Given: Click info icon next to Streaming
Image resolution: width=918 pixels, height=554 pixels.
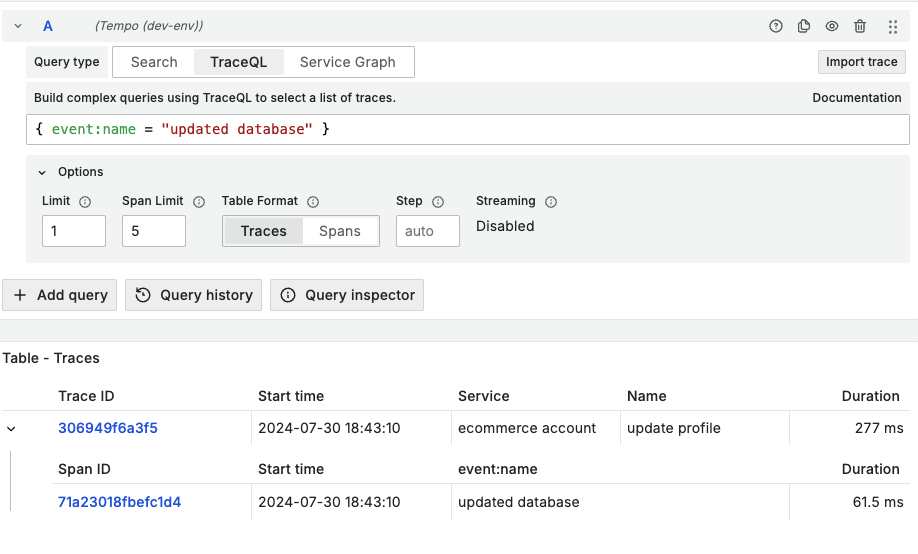Looking at the screenshot, I should click(x=551, y=202).
